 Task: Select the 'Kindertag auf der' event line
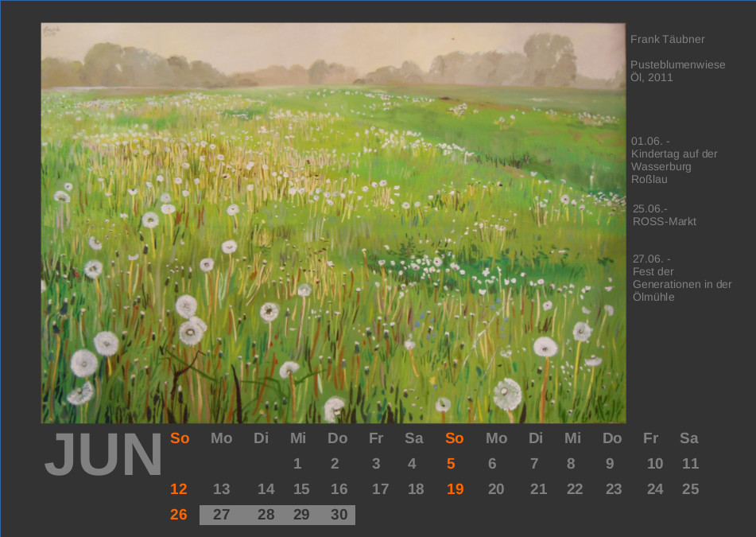(x=674, y=154)
